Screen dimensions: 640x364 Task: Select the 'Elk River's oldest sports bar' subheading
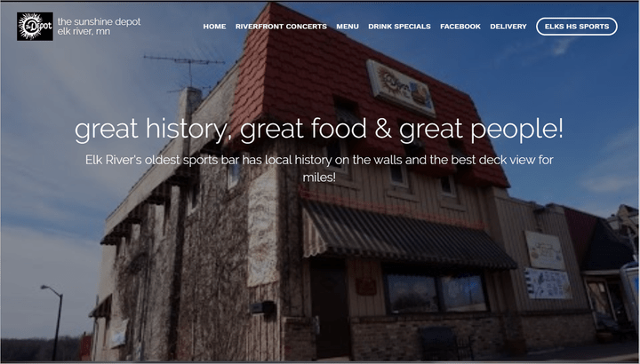tap(319, 168)
